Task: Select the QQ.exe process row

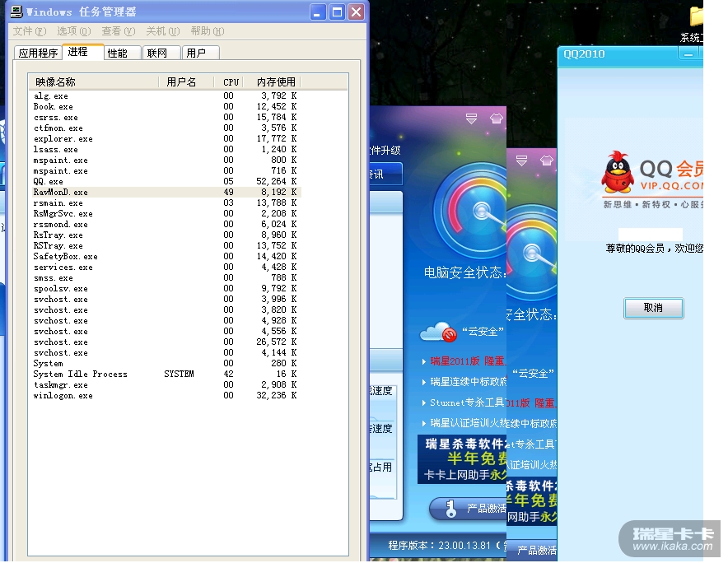Action: pyautogui.click(x=166, y=181)
